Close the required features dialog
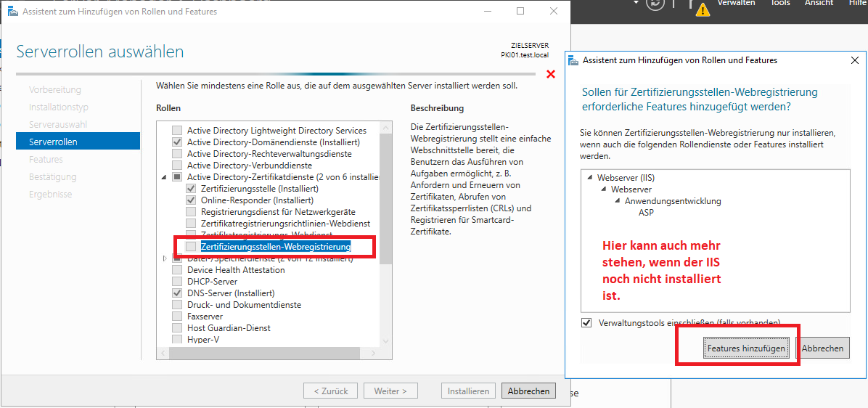Viewport: 868px width, 408px height. click(854, 60)
